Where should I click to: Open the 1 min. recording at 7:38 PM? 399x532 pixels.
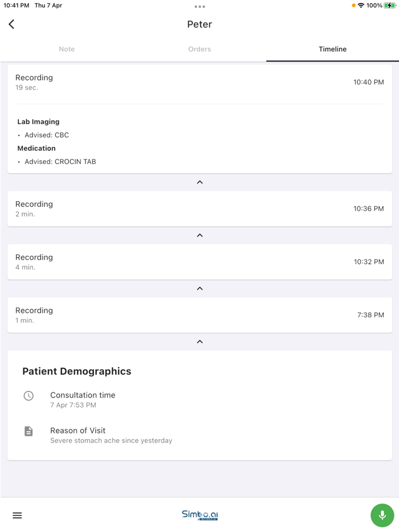tap(199, 315)
